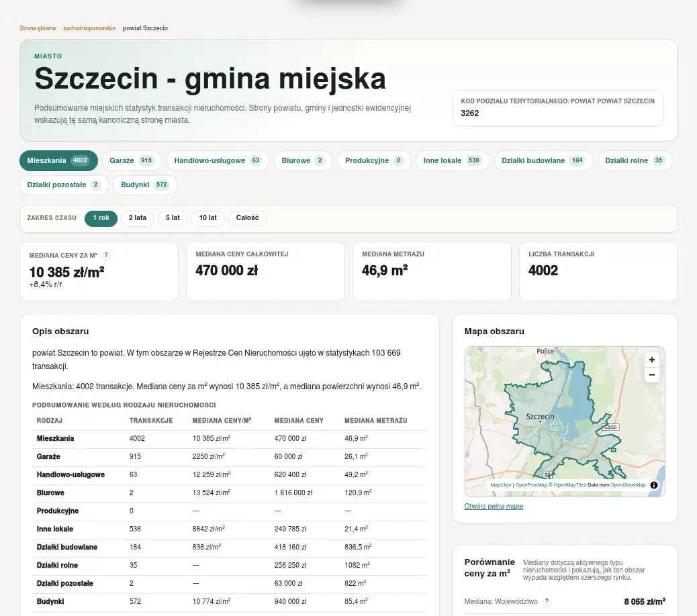The width and height of the screenshot is (697, 616).
Task: Select the Produkcyjne property type
Action: click(x=374, y=160)
